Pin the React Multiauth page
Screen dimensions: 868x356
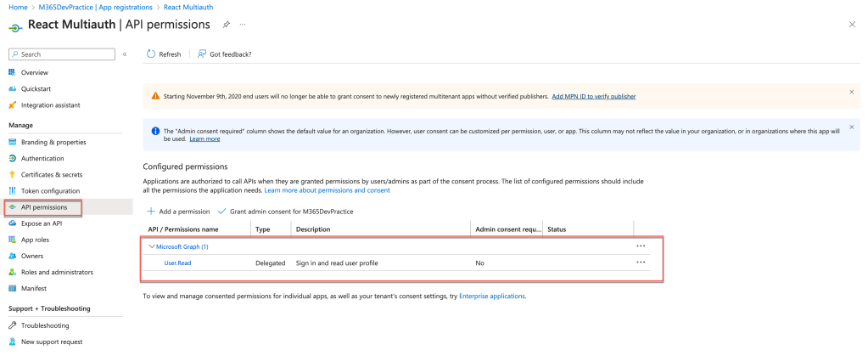(x=226, y=25)
